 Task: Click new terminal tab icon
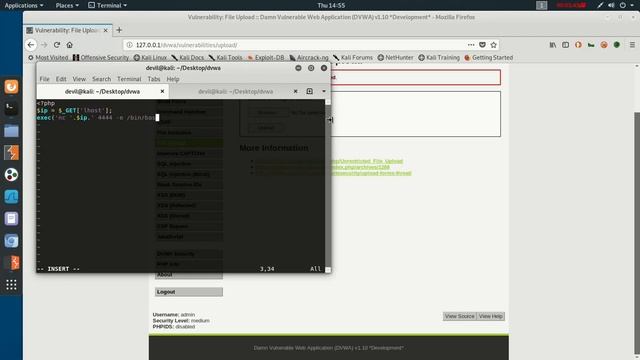310,91
